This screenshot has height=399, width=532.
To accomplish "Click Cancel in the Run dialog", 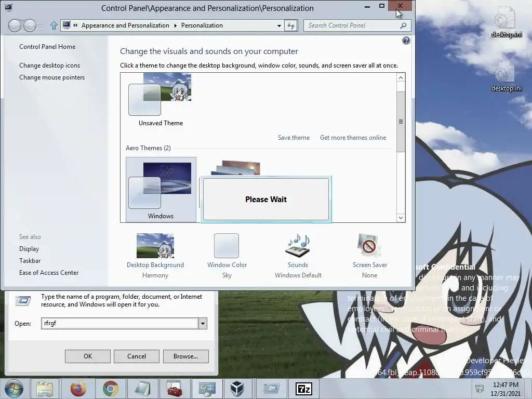I will (x=137, y=356).
